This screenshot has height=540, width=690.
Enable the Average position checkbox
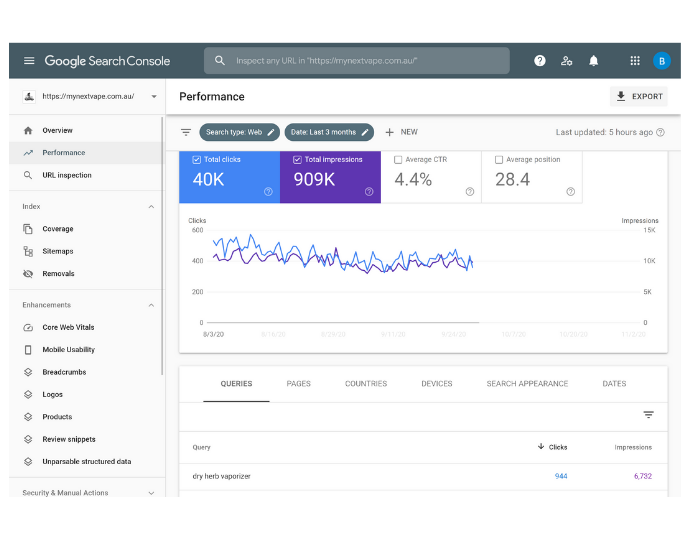tap(499, 160)
